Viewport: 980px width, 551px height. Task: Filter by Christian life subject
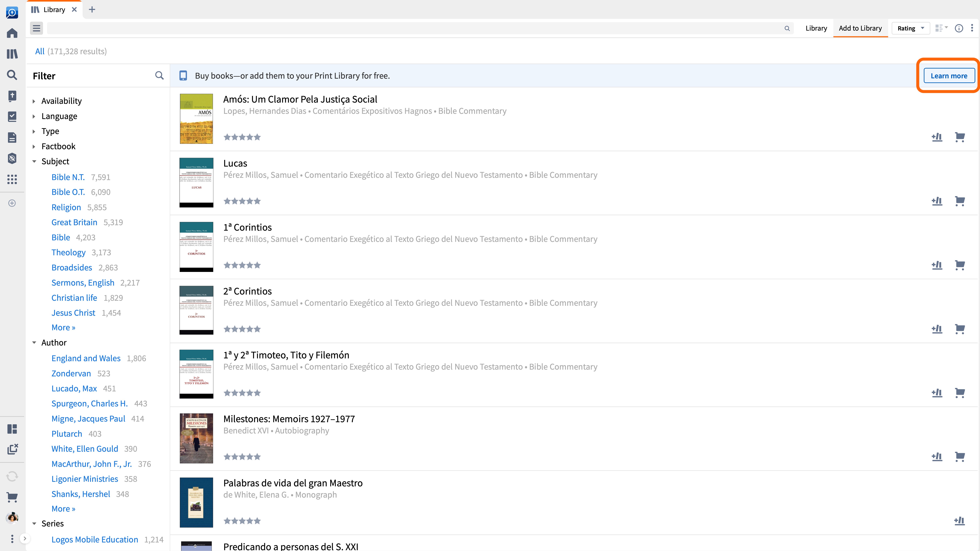[74, 298]
